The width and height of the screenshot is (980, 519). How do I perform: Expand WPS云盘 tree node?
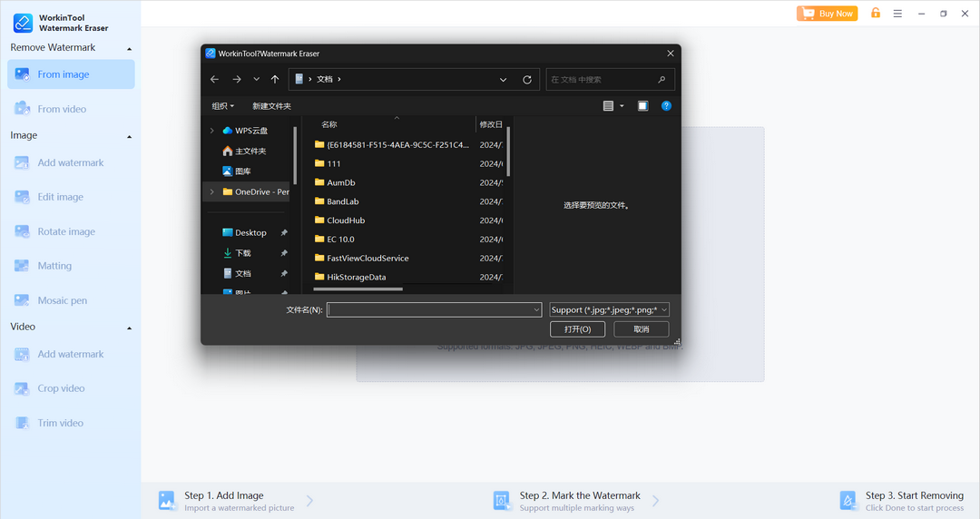click(x=211, y=131)
